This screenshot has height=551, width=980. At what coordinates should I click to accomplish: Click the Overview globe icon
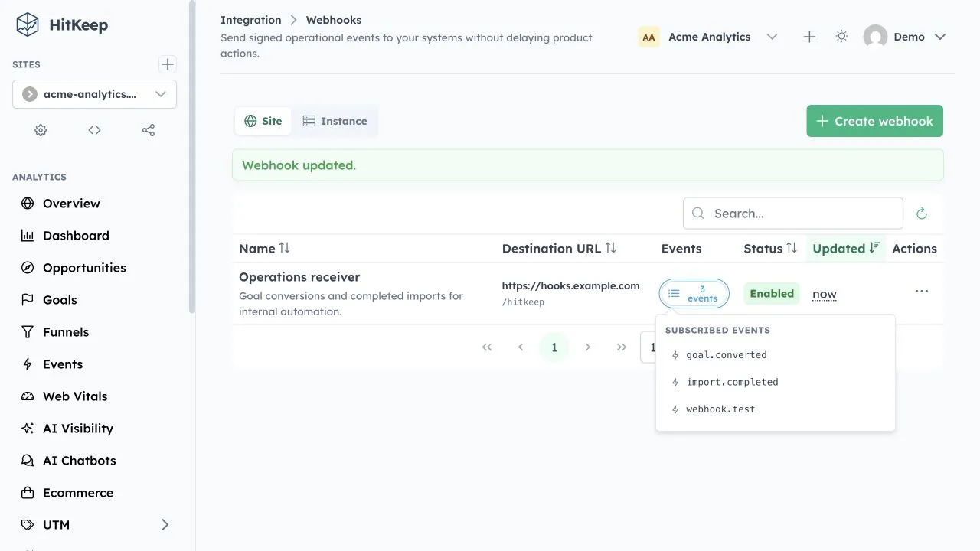(28, 204)
